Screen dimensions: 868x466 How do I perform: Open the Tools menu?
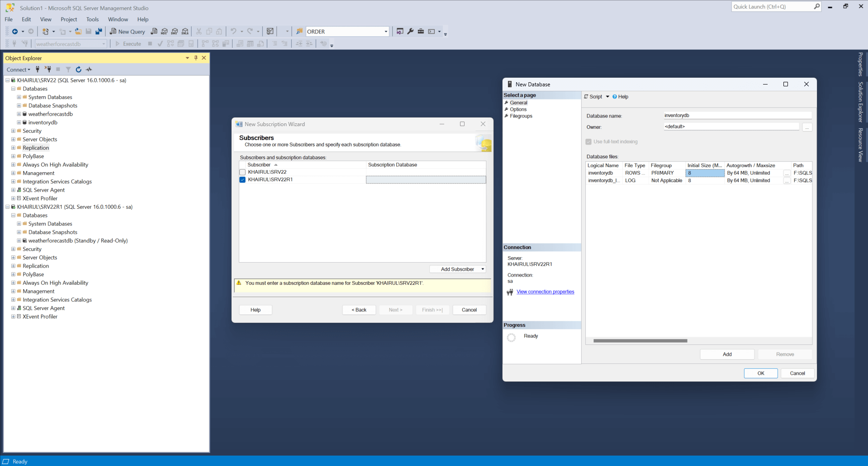point(92,19)
